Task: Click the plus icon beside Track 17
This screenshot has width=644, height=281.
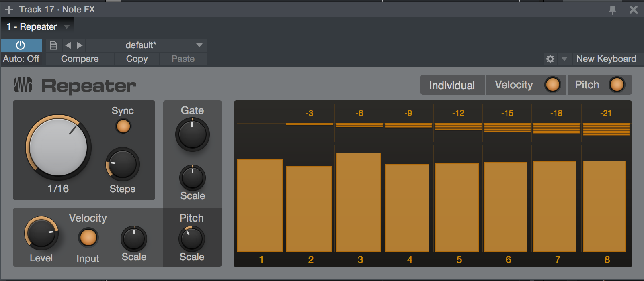Action: click(9, 9)
